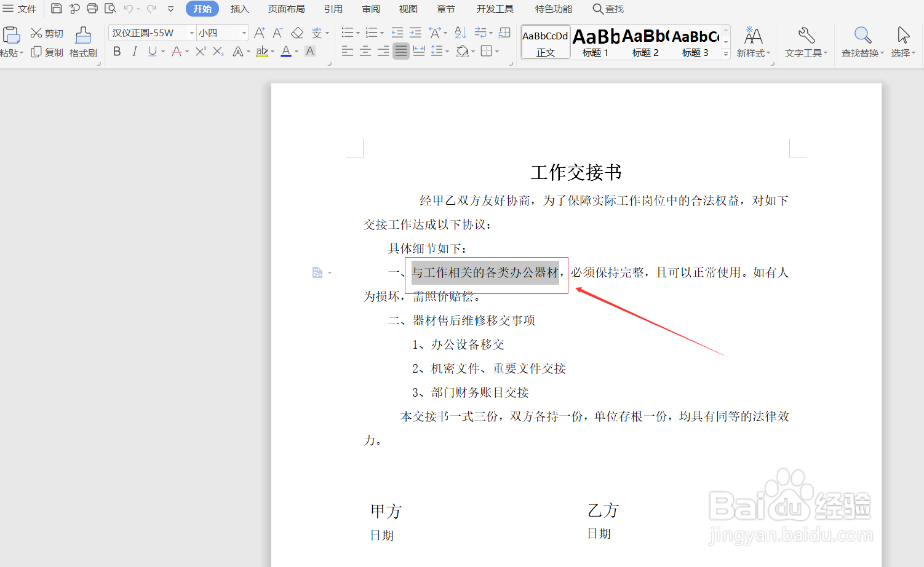Switch to the 章节 tab

[446, 9]
